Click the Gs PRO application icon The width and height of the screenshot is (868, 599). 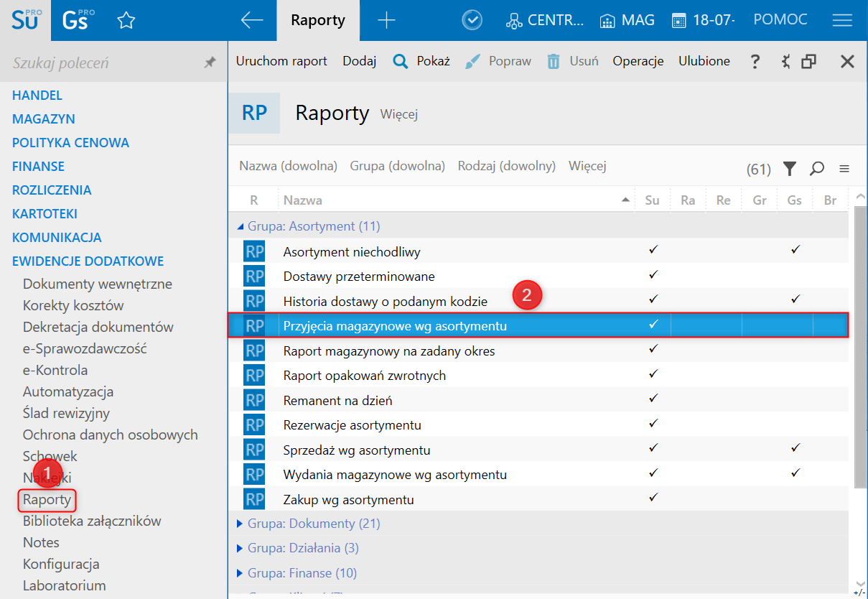(76, 20)
